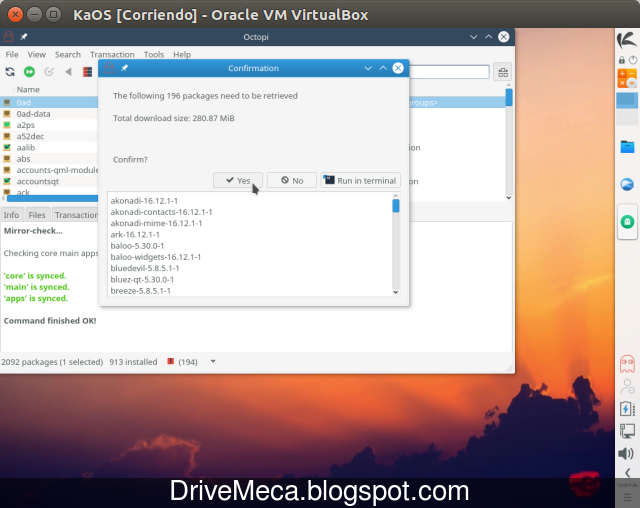This screenshot has height=508, width=640.
Task: Click the Octopi window down chevron
Action: (473, 37)
